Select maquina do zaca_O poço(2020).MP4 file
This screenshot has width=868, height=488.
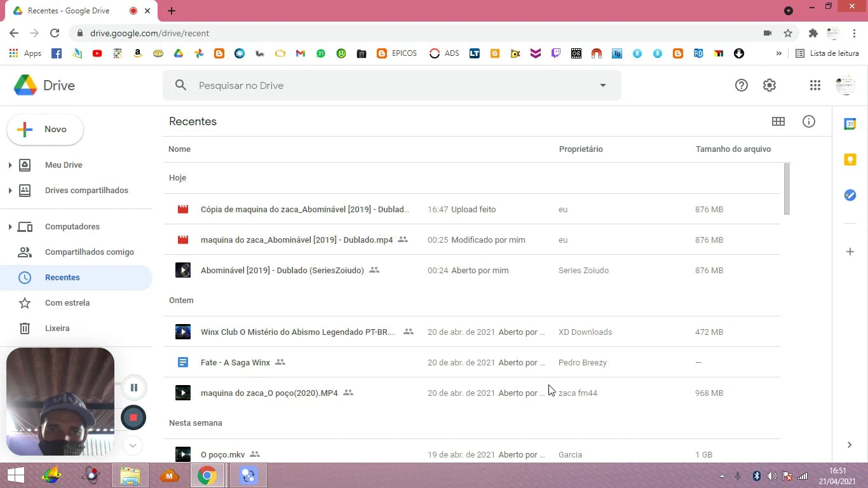click(471, 393)
